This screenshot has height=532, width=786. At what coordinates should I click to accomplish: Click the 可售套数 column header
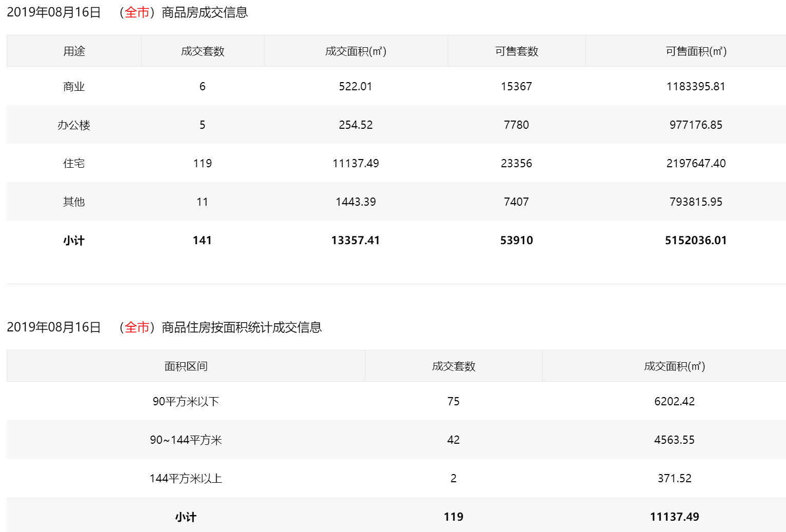pyautogui.click(x=516, y=51)
